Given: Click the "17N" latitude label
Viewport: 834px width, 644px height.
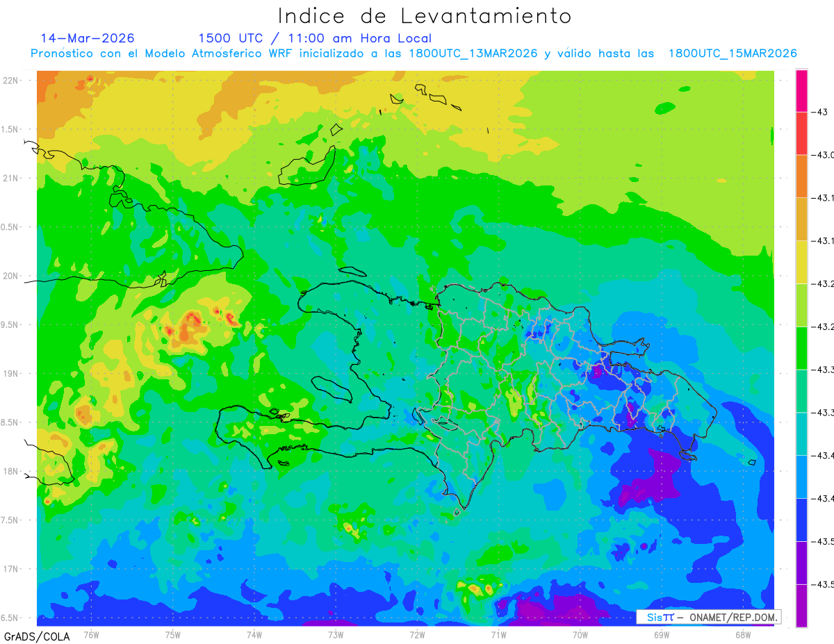Looking at the screenshot, I should pyautogui.click(x=11, y=569).
